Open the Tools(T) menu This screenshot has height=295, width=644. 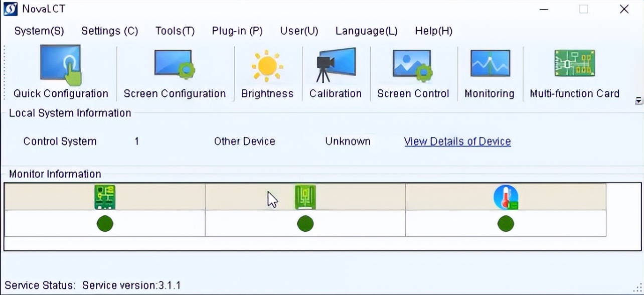click(175, 31)
